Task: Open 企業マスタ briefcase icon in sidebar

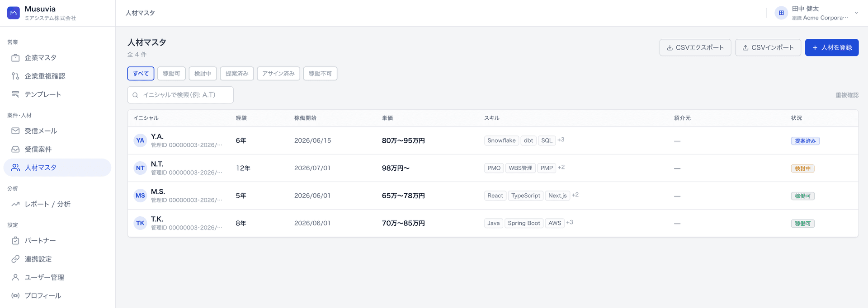Action: tap(15, 58)
